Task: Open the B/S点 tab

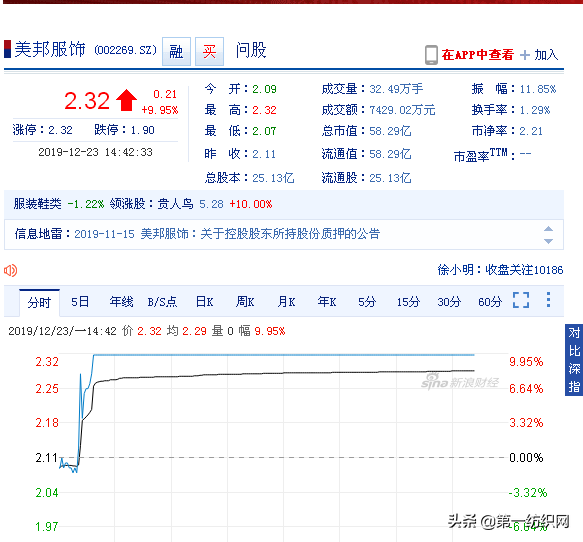Action: [162, 302]
